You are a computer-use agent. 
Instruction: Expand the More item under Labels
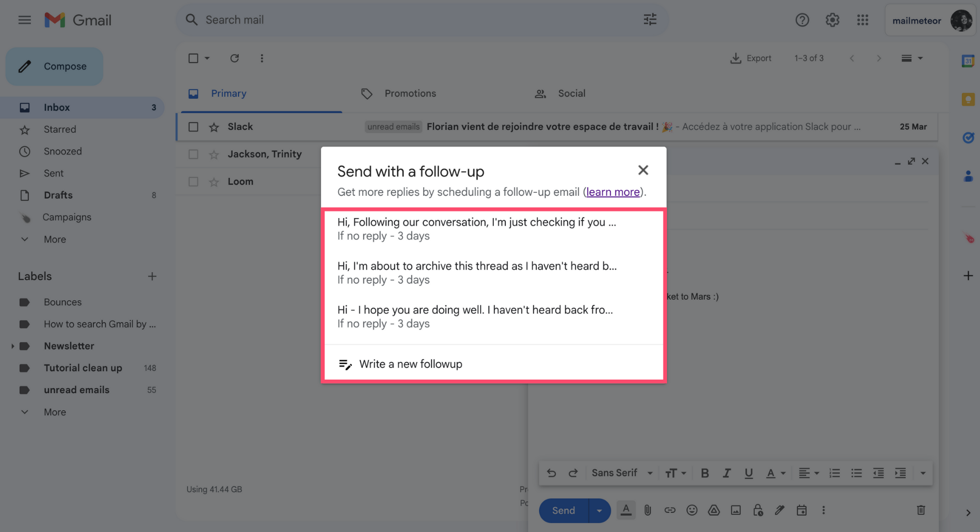coord(55,412)
